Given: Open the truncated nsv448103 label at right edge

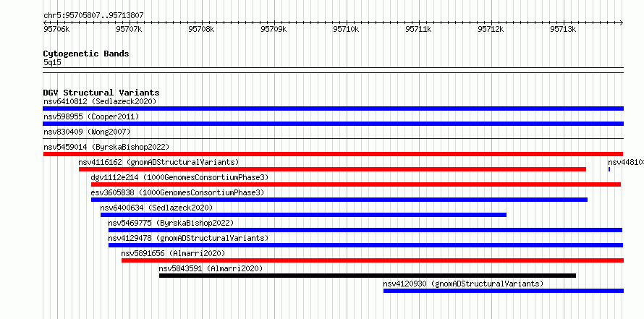Looking at the screenshot, I should [x=625, y=162].
